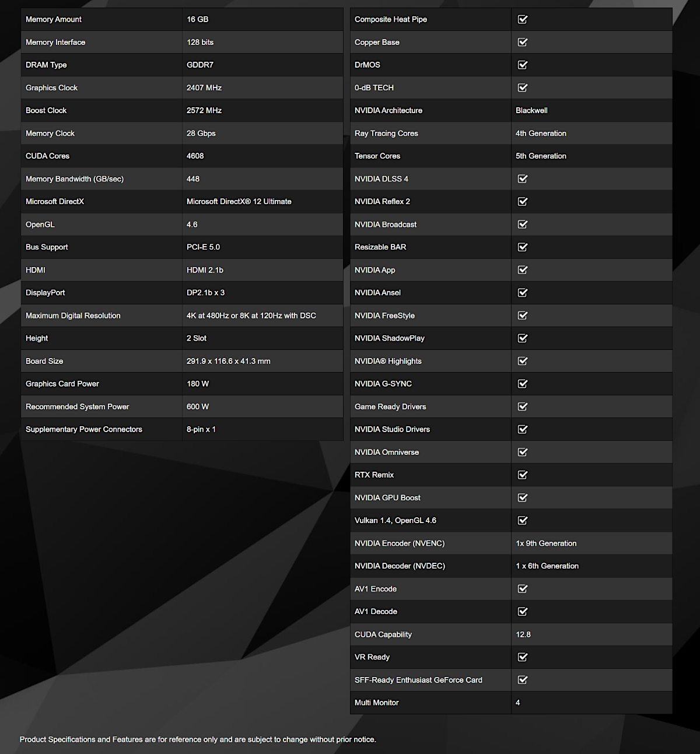Click the RTX Remix checkmark
The image size is (700, 754).
tap(523, 475)
